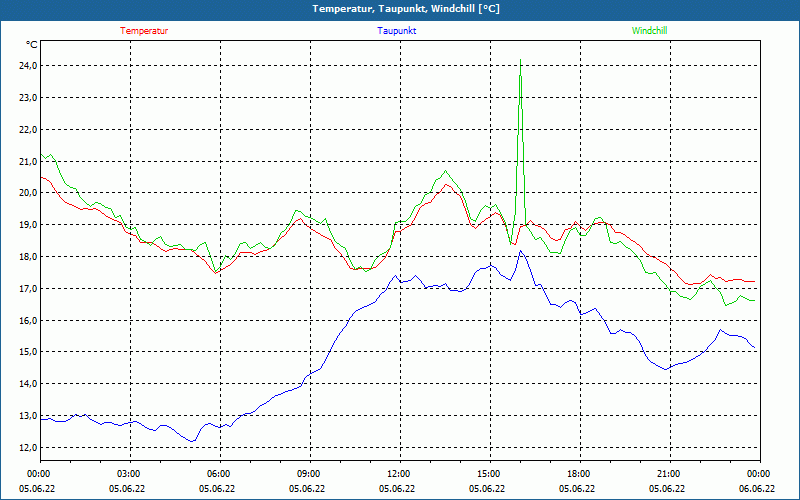Click the green Windchill legend label
This screenshot has height=500, width=800.
(x=649, y=31)
